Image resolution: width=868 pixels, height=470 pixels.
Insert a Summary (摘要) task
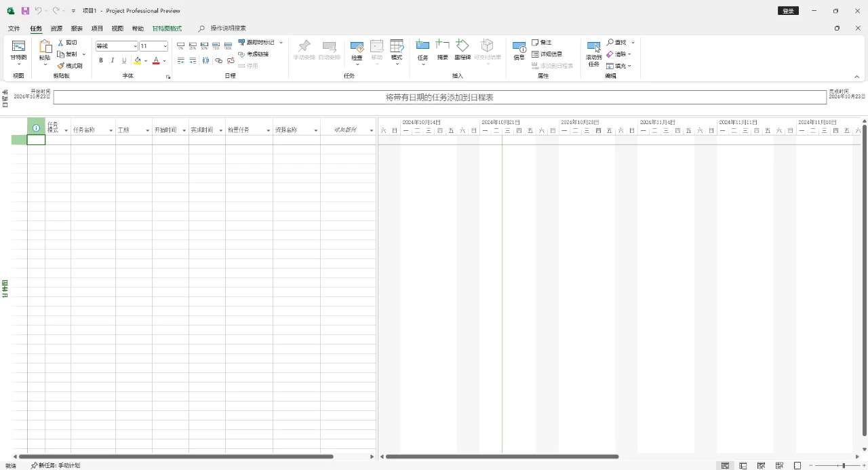click(x=442, y=50)
